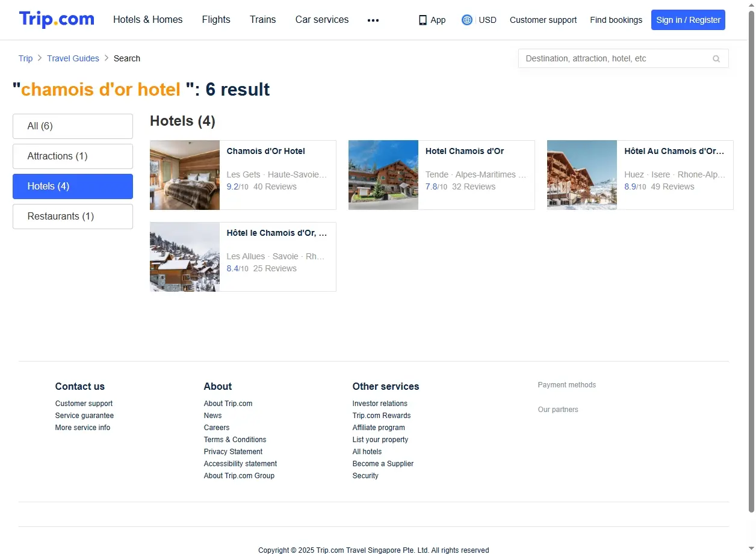Image resolution: width=756 pixels, height=554 pixels.
Task: Open All hotels footer link
Action: (x=367, y=452)
